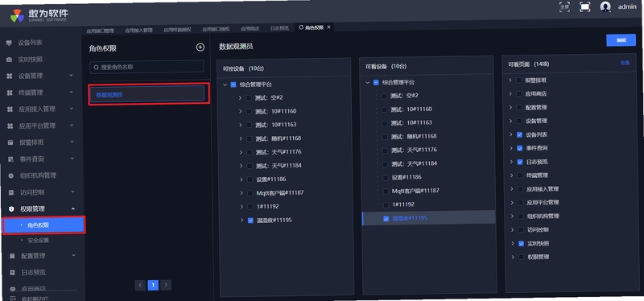Click the 终端管理 icon in the sidebar
This screenshot has height=301, width=644.
tap(10, 93)
